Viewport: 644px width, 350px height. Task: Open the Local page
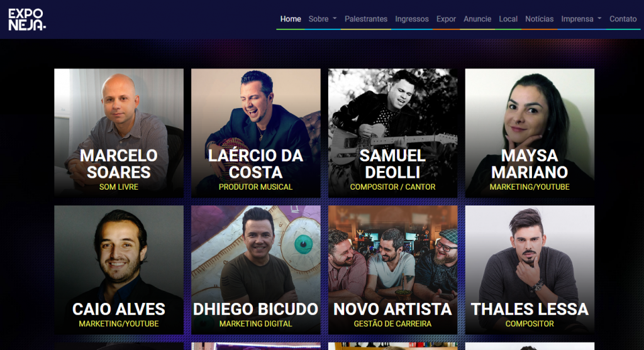(508, 19)
